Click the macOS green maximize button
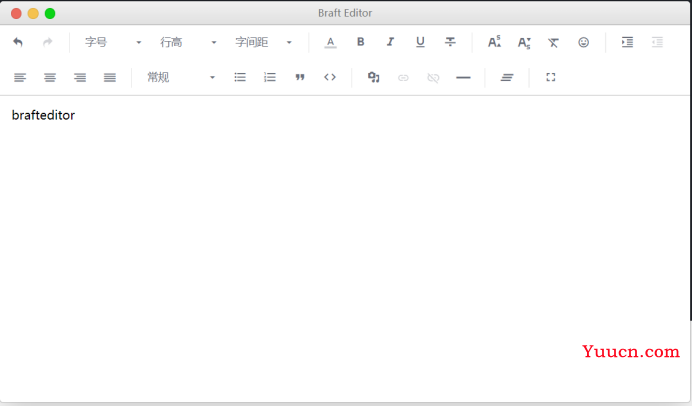692x406 pixels. pyautogui.click(x=50, y=14)
